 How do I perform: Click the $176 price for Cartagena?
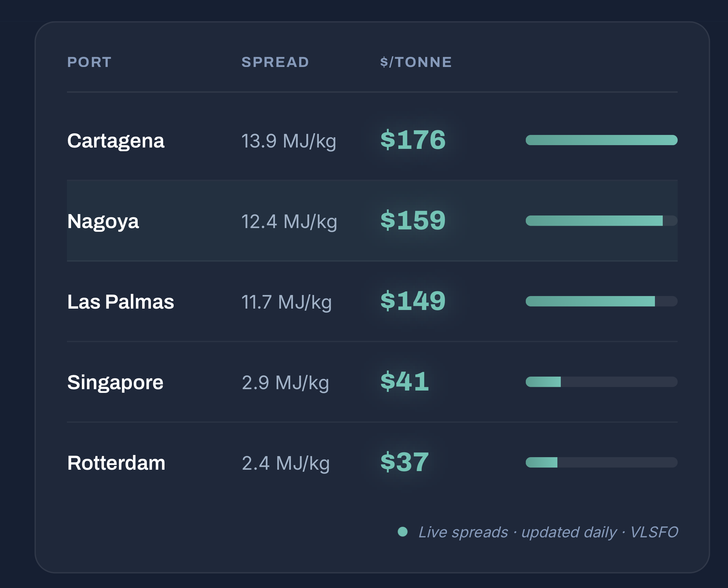(413, 140)
